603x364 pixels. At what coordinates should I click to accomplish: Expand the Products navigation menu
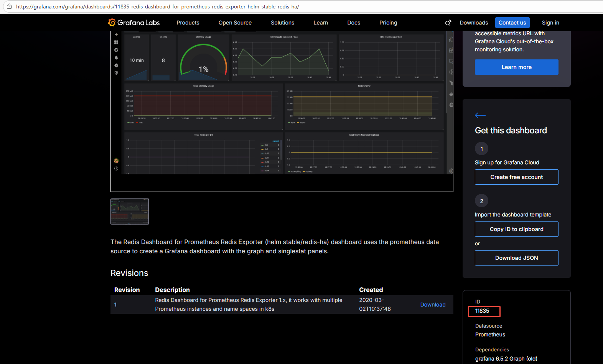[x=188, y=23]
